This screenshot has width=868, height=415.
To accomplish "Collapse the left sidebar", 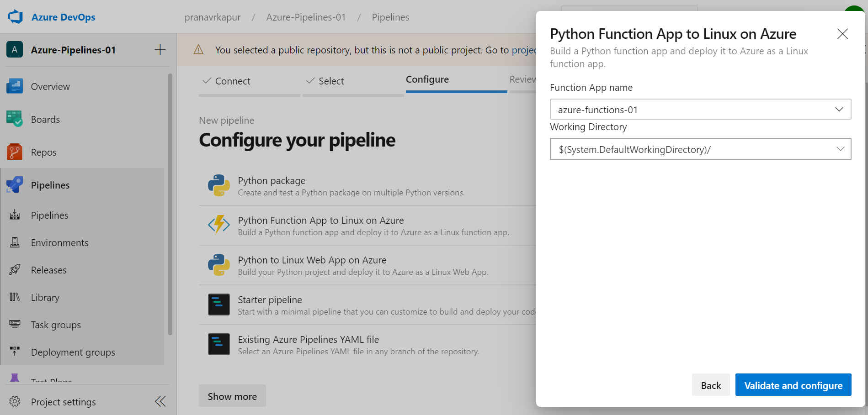I will 160,401.
